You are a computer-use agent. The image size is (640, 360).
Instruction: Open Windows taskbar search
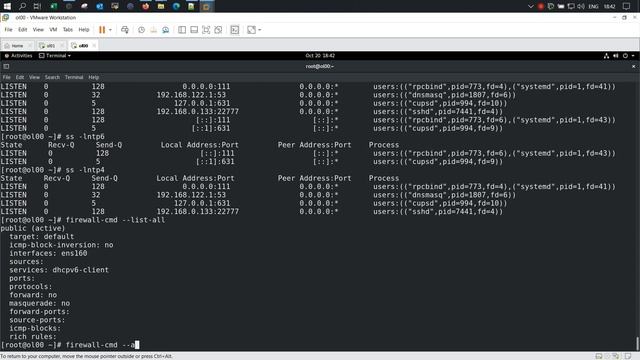coord(22,6)
